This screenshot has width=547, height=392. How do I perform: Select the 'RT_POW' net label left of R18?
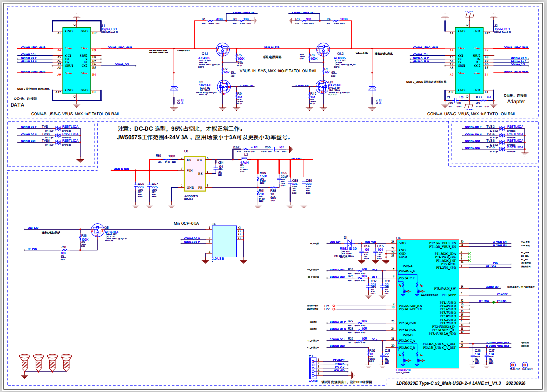pos(33,249)
